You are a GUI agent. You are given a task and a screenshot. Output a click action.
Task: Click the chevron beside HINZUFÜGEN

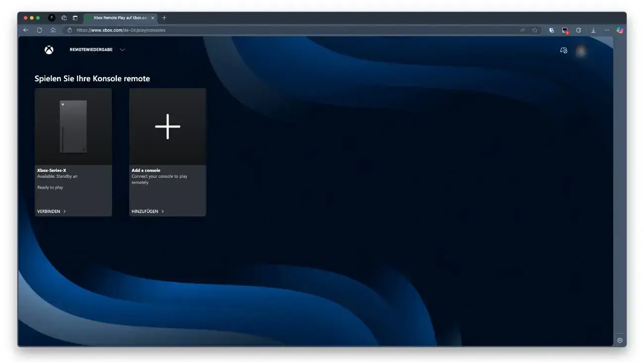[x=162, y=211]
